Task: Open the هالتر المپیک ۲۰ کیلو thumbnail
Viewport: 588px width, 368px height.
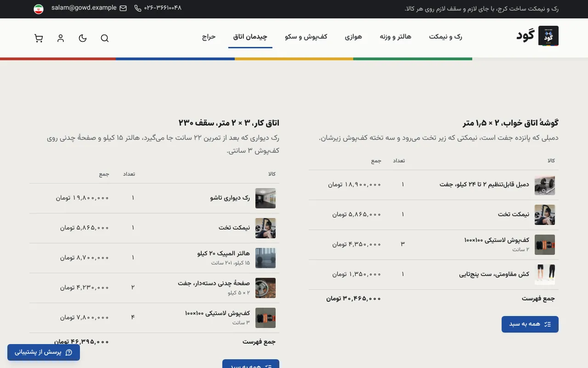Action: [x=266, y=258]
